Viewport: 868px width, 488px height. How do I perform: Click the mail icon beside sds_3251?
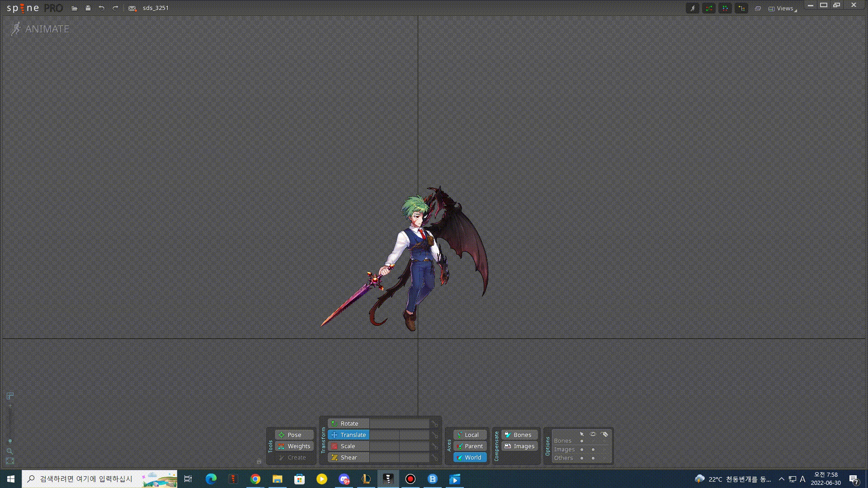click(x=132, y=8)
